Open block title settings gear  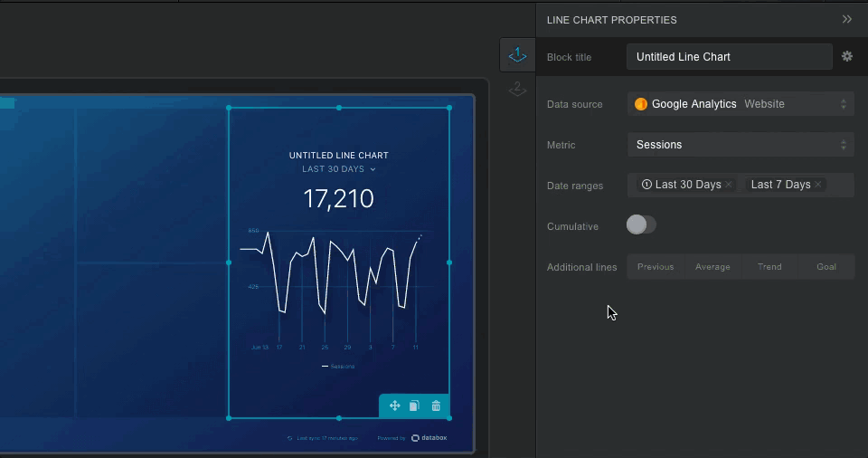click(847, 56)
